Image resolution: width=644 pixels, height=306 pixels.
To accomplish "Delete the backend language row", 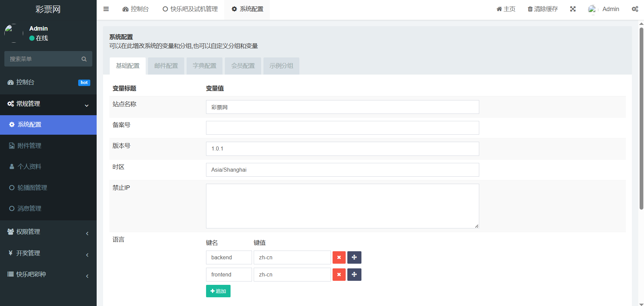I will tap(339, 258).
